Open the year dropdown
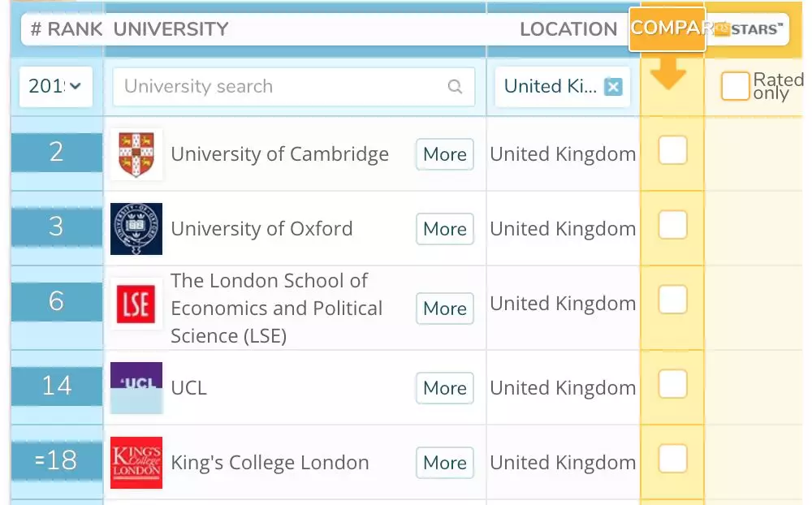Viewport: 812px width, 505px height. click(56, 87)
